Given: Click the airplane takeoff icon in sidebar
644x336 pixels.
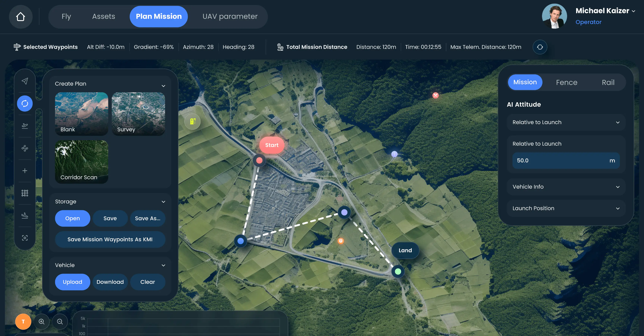Looking at the screenshot, I should click(x=25, y=126).
